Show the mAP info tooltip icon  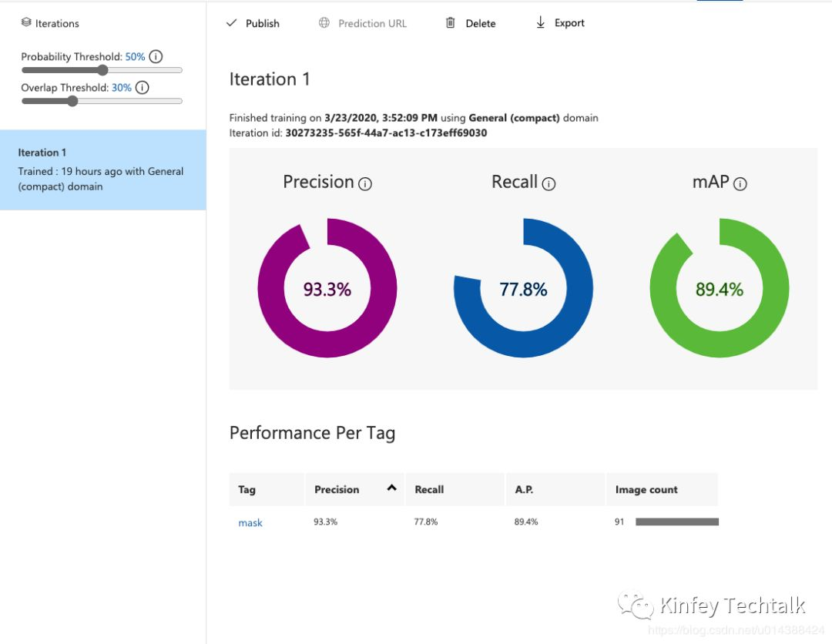(x=740, y=184)
